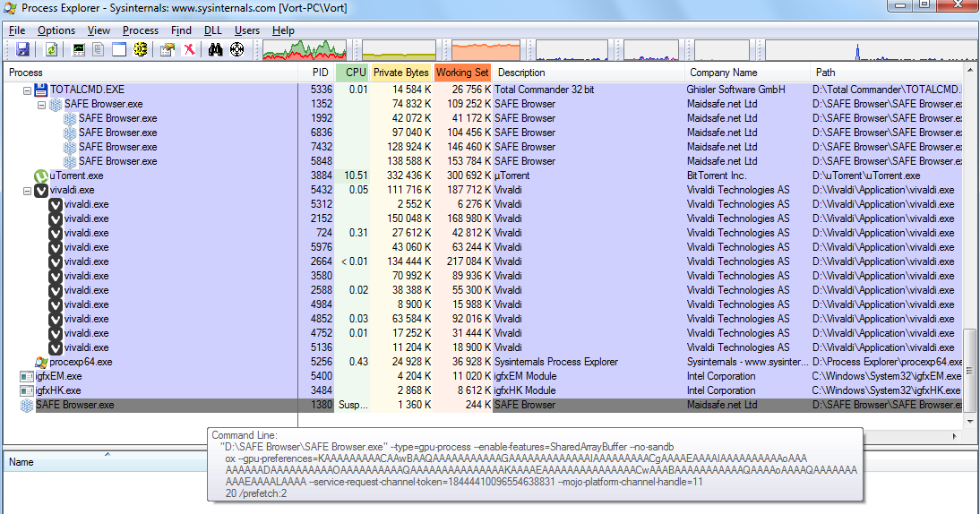Image resolution: width=980 pixels, height=514 pixels.
Task: Open the Options menu
Action: coord(56,30)
